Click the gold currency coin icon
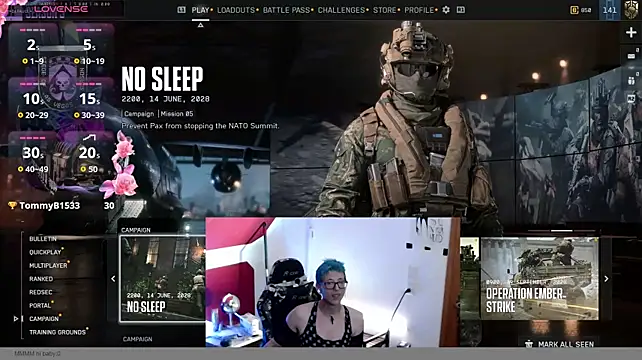Screen dimensions: 642x360 (574, 10)
